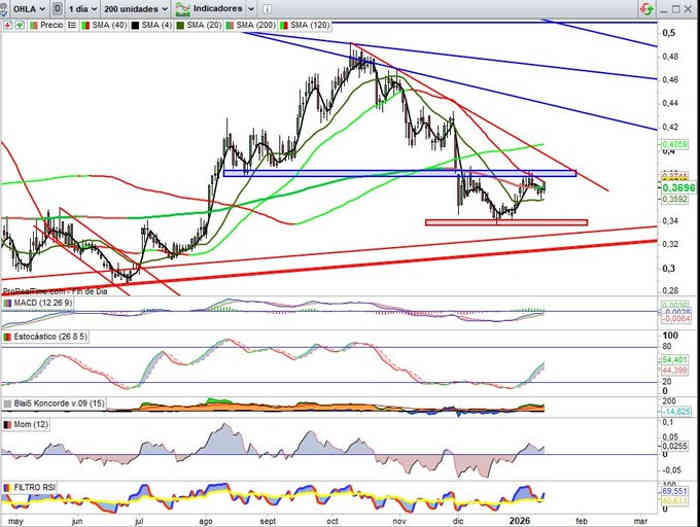Open the Indicadores panel icon
Image resolution: width=700 pixels, height=527 pixels.
point(183,8)
